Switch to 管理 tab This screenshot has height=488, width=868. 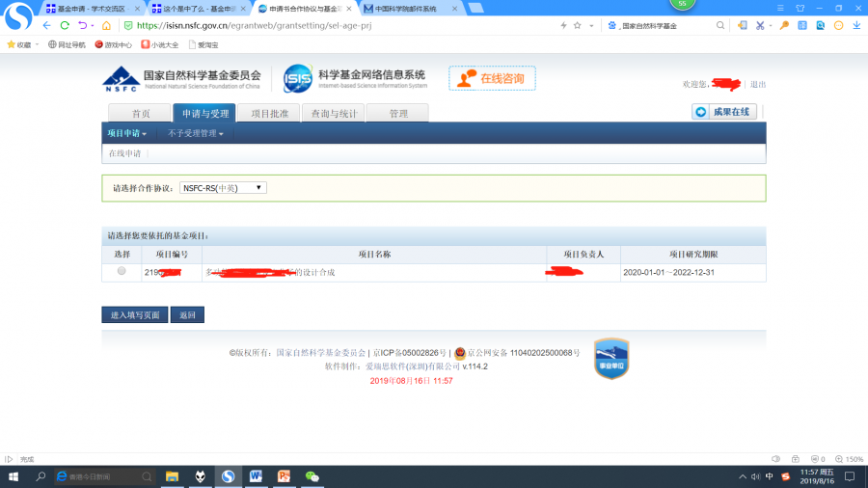[x=398, y=114]
